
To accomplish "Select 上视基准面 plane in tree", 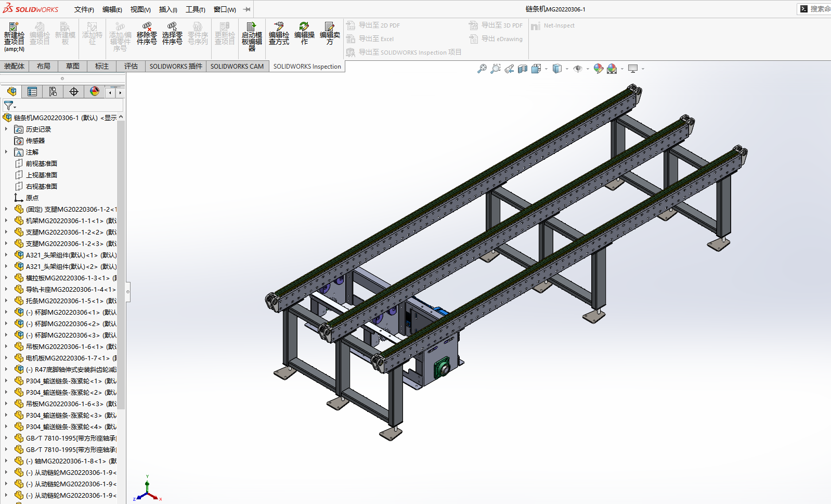I will pos(41,175).
